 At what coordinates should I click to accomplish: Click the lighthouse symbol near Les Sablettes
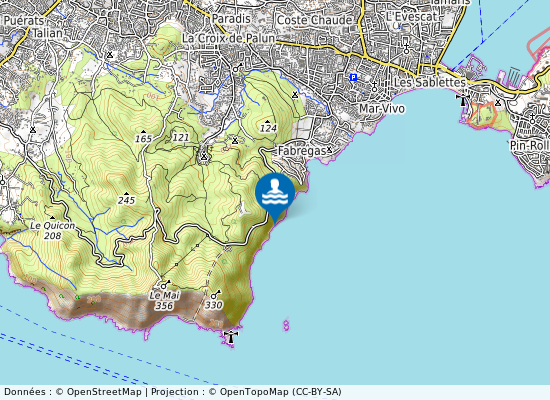coord(463,100)
